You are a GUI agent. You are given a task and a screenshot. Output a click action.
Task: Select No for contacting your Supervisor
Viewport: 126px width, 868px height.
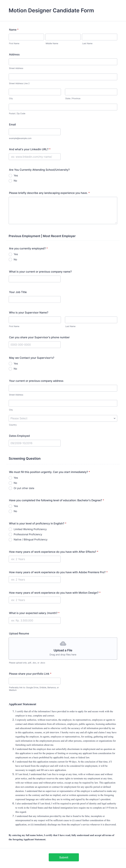(10, 369)
